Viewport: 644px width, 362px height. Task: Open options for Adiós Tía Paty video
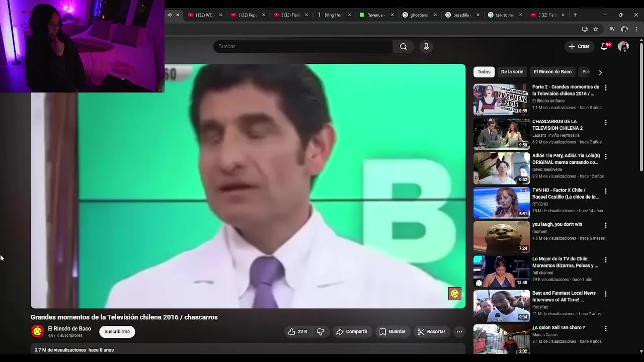tap(606, 156)
